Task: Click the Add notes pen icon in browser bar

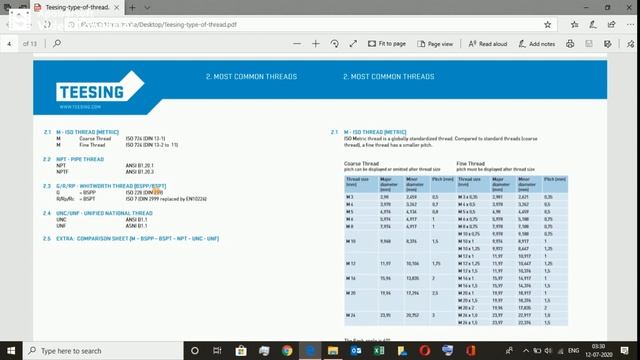Action: [593, 24]
